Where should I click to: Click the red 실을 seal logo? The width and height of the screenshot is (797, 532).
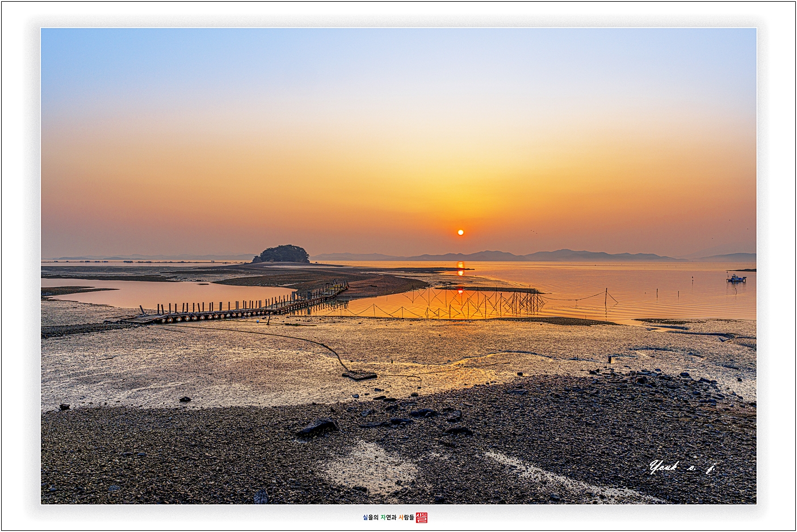click(x=422, y=517)
